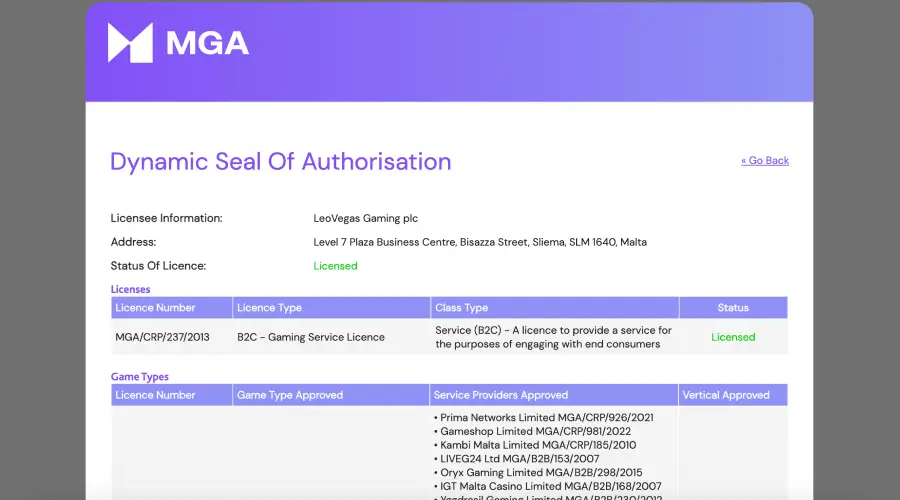Select the Dynamic Seal Of Authorisation heading
900x500 pixels.
[280, 162]
